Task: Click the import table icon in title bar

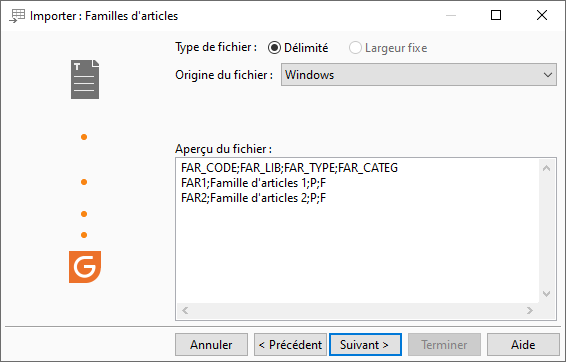Action: (17, 16)
